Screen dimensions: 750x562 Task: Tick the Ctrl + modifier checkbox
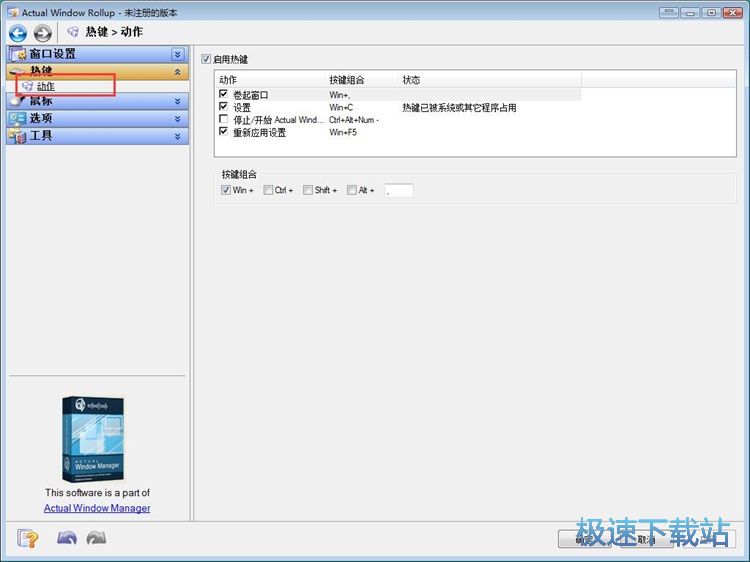[x=268, y=190]
